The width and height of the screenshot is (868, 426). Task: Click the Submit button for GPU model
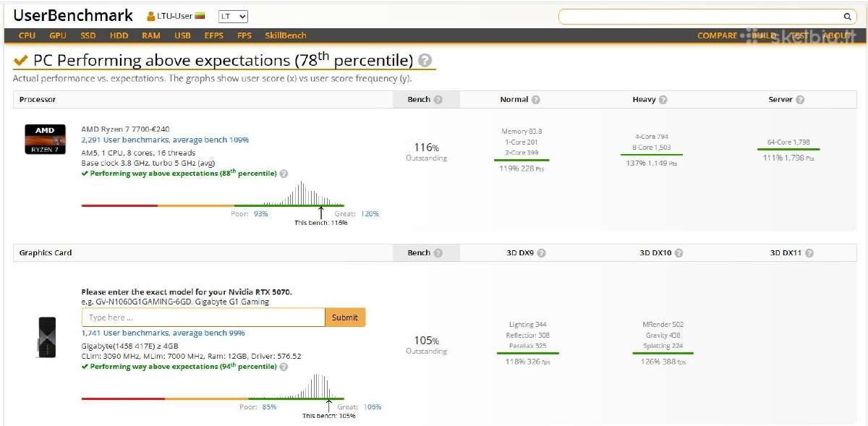point(345,318)
